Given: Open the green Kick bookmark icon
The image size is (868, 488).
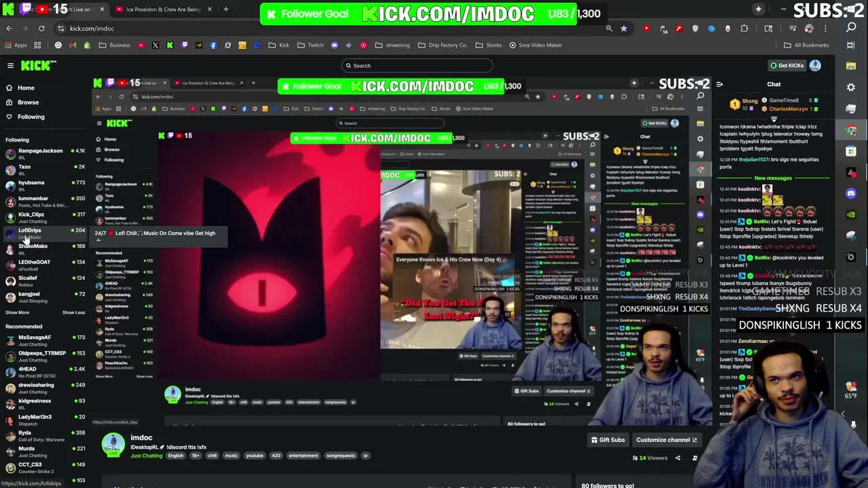Looking at the screenshot, I should pos(170,45).
